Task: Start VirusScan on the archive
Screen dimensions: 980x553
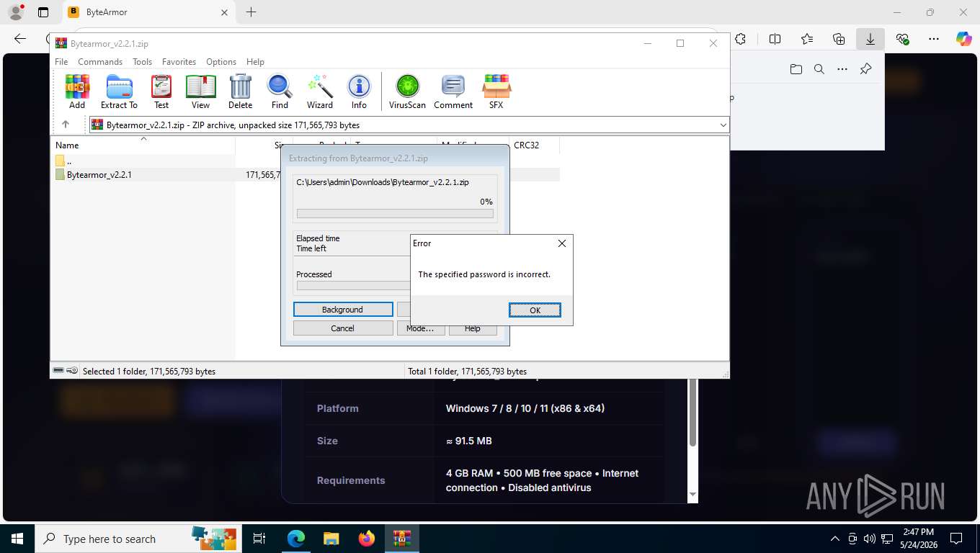Action: pos(407,91)
